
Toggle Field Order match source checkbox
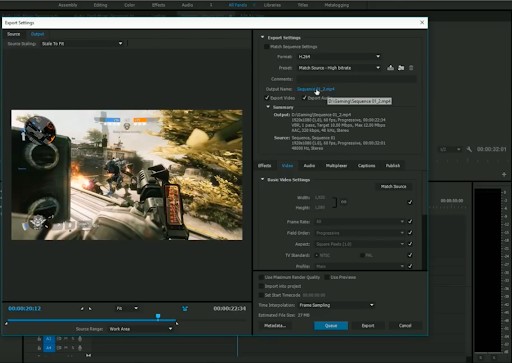pyautogui.click(x=410, y=233)
